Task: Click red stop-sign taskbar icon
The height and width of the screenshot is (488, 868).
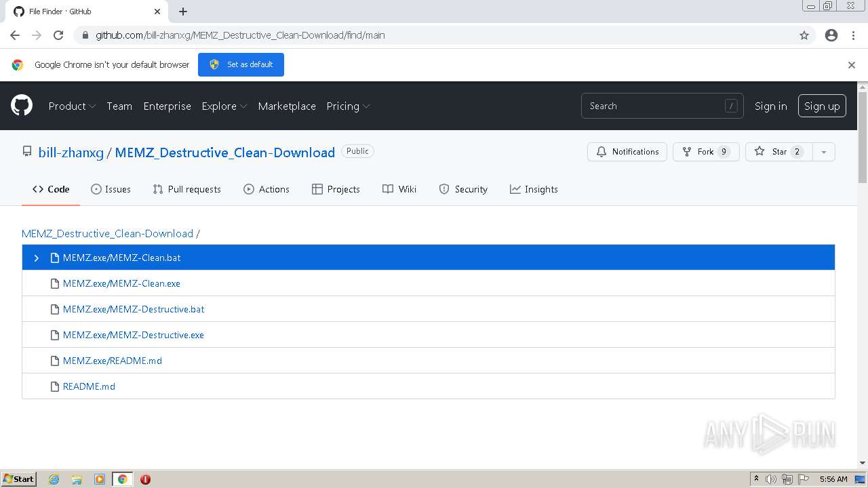Action: pos(145,479)
